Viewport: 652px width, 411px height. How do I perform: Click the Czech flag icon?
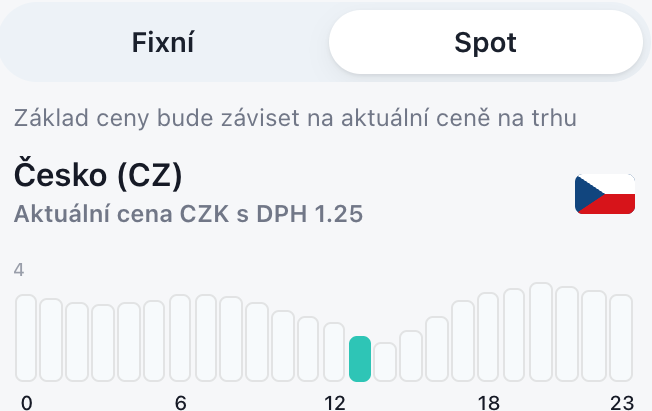click(x=605, y=194)
